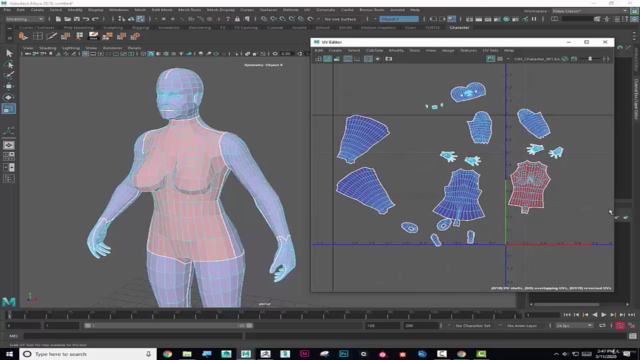Click the Play forwards button

[x=604, y=315]
